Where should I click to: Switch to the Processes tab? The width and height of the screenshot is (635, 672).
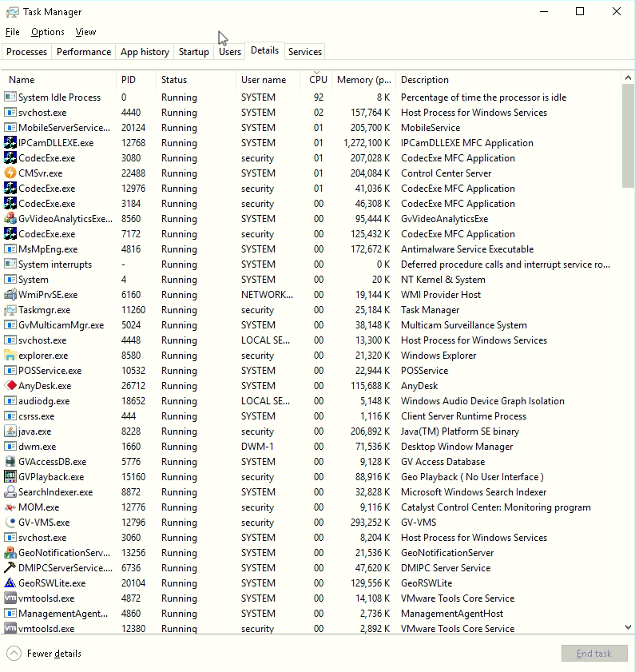[x=26, y=52]
